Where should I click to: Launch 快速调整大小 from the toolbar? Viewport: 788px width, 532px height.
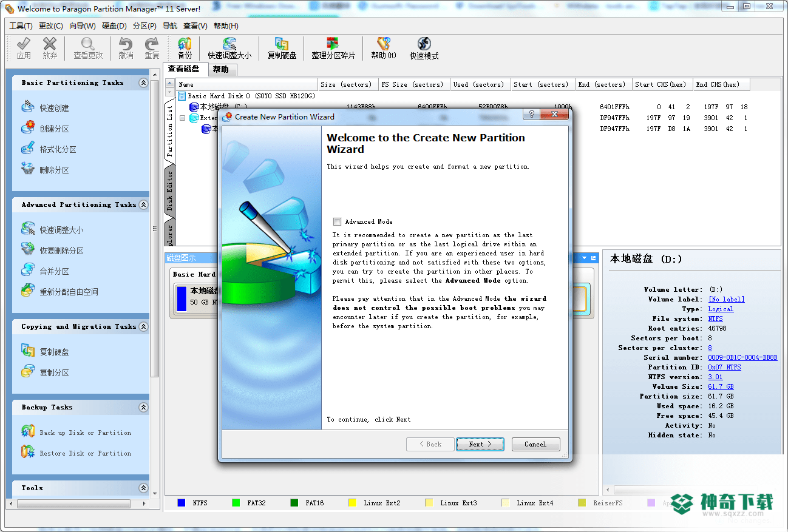tap(229, 49)
